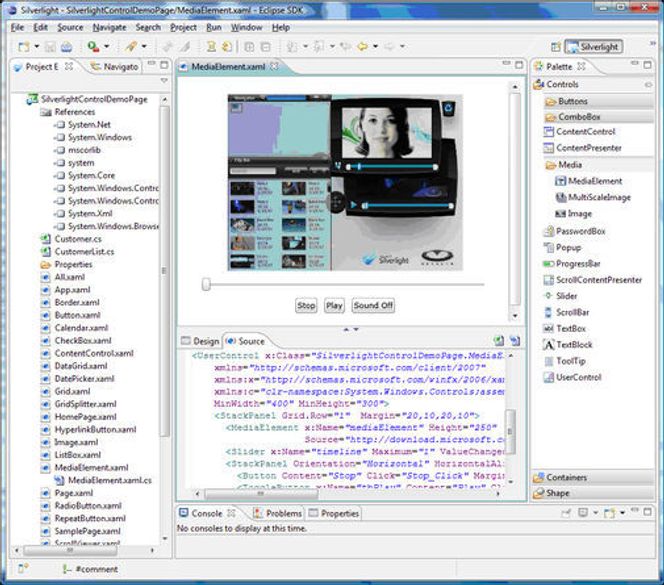
Task: Click the Save toolbar icon
Action: point(50,47)
